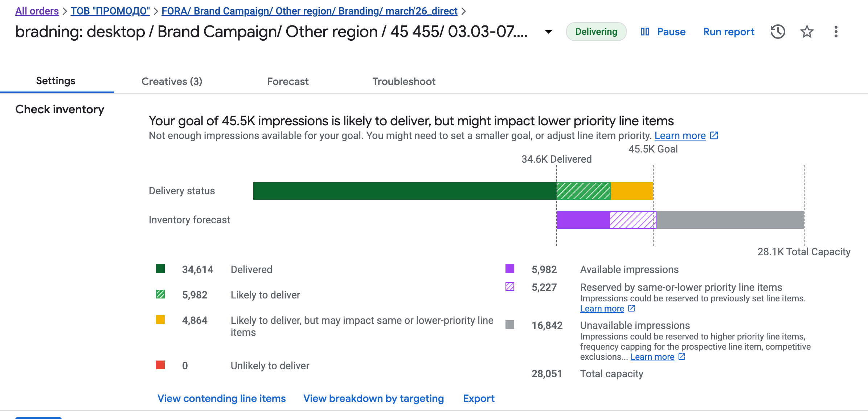Screen dimensions: 868x419
Task: Navigate to All orders breadcrumb
Action: point(37,11)
